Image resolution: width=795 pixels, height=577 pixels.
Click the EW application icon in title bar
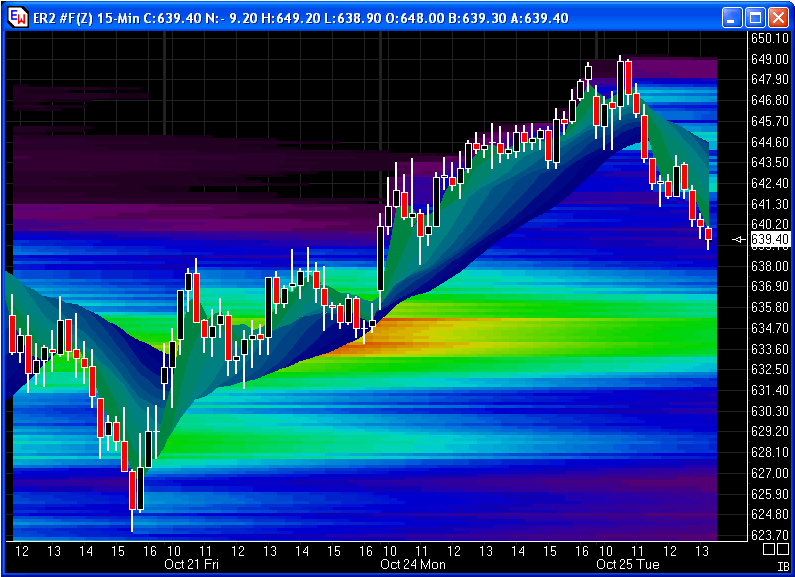pos(18,18)
